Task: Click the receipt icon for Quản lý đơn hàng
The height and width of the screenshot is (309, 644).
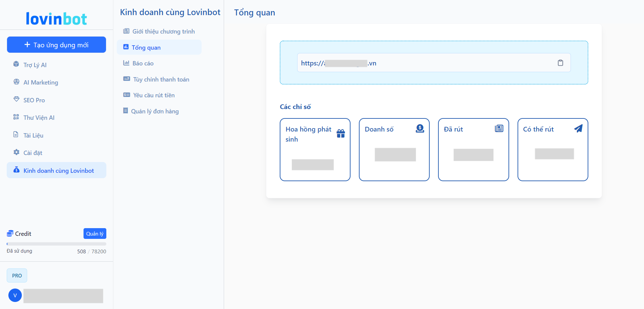Action: coord(125,111)
